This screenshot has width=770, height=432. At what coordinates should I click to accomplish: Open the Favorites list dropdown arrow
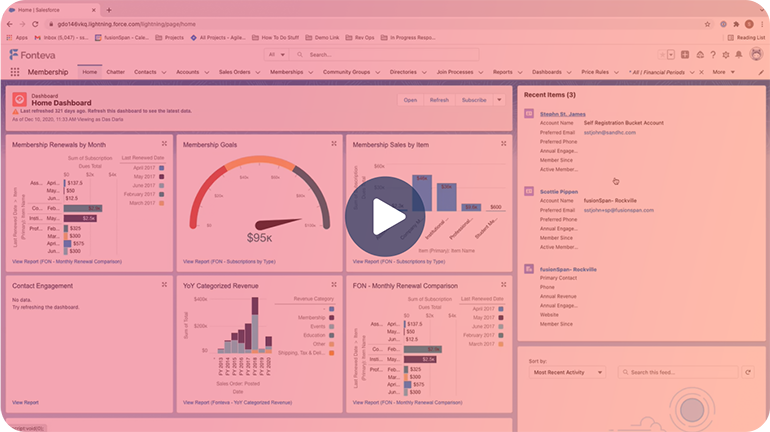671,54
